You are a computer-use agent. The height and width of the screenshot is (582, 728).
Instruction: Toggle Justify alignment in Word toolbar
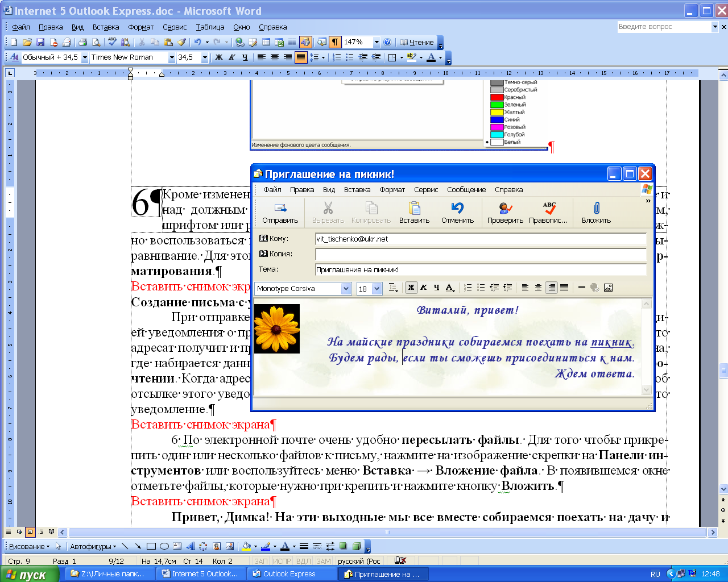pos(301,57)
